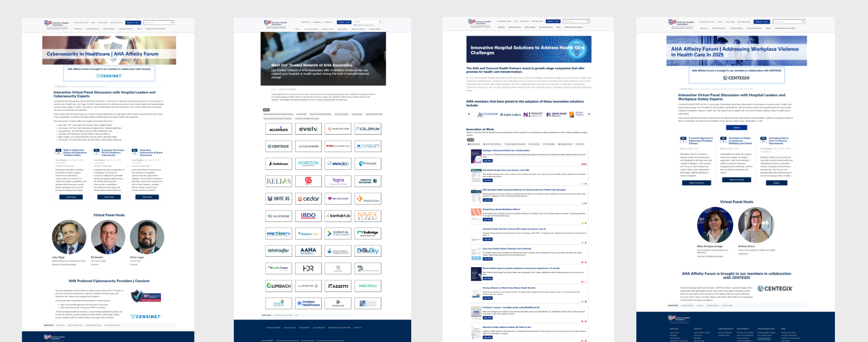The width and height of the screenshot is (868, 342).
Task: Select the Unite Us associate logo
Action: 279,198
